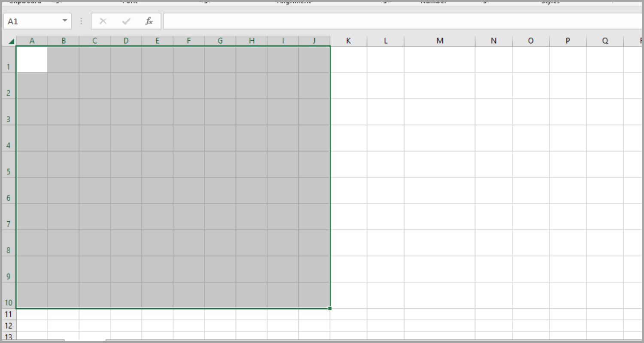Image resolution: width=644 pixels, height=343 pixels.
Task: Click the fill handle on the selection corner
Action: (330, 308)
